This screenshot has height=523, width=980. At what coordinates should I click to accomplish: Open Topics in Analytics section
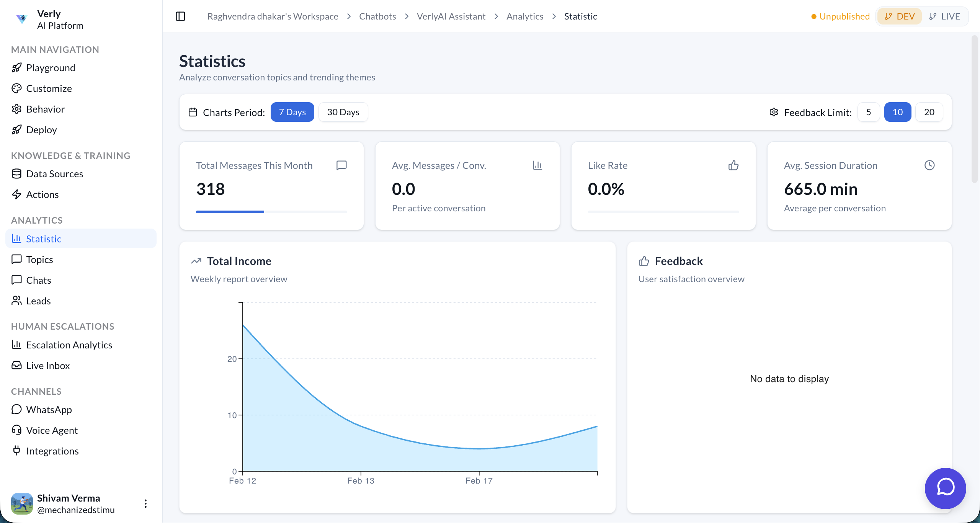tap(39, 260)
